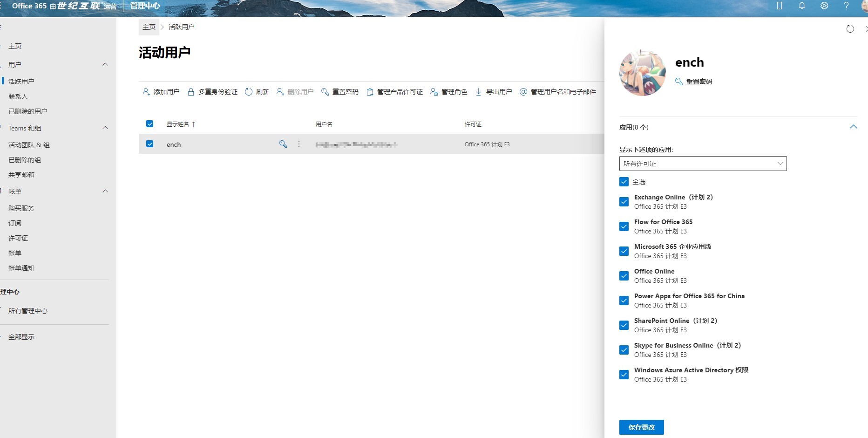
Task: Collapse the Teams 和组 navigation group
Action: click(x=105, y=128)
